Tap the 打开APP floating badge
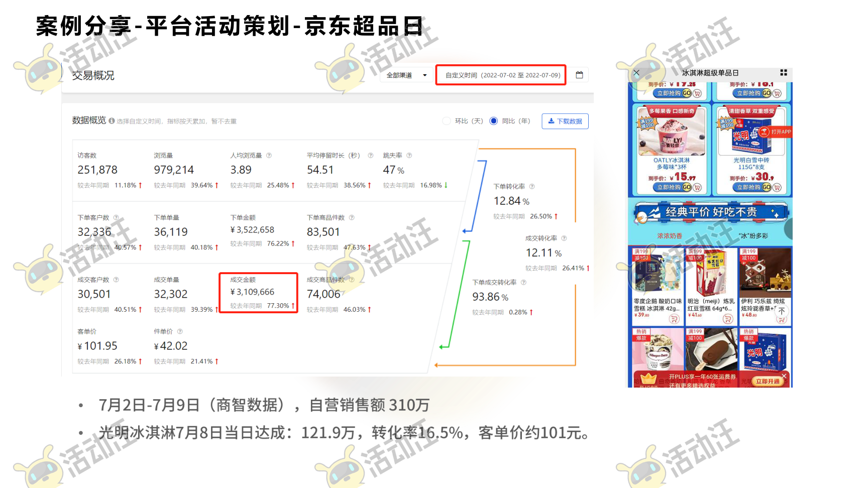The height and width of the screenshot is (488, 868). 775,132
